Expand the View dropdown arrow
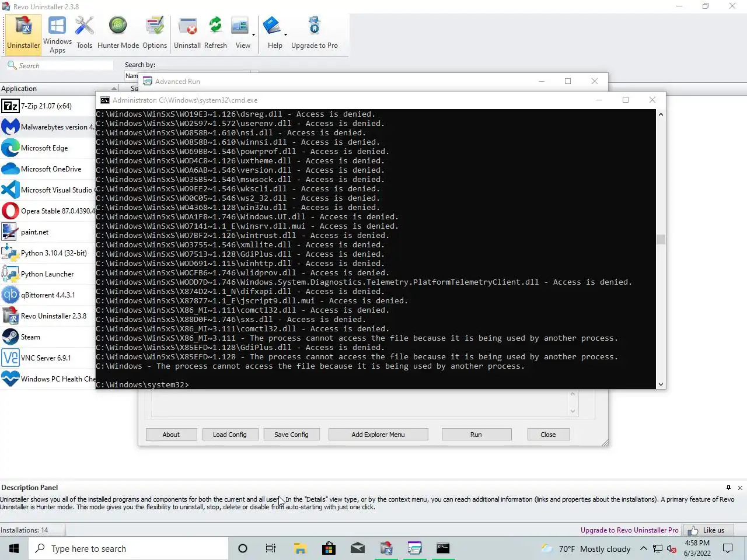The image size is (747, 560). pyautogui.click(x=253, y=35)
